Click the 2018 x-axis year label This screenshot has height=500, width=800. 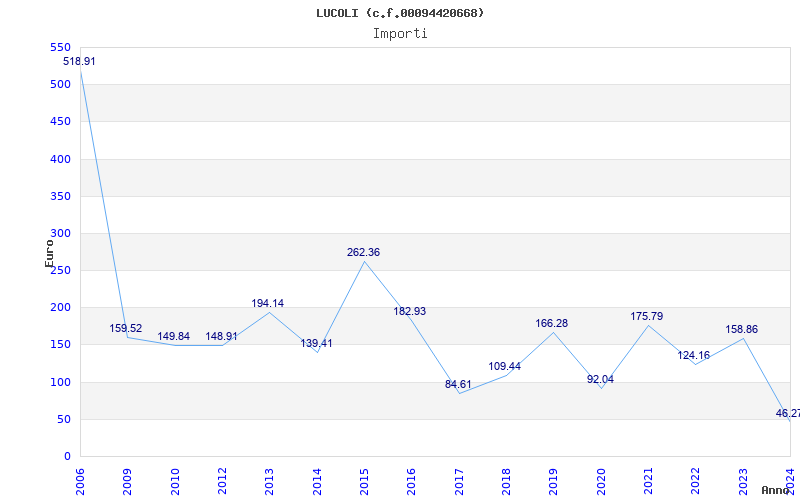pyautogui.click(x=506, y=482)
